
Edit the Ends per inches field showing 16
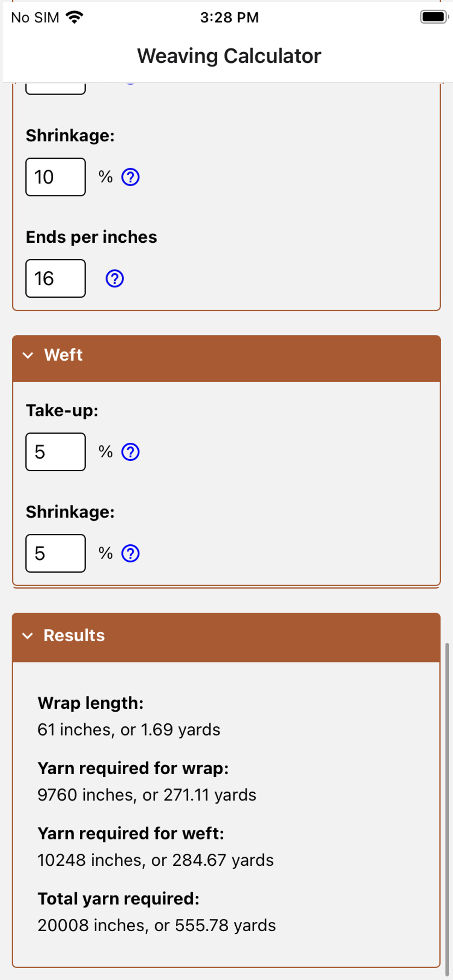click(x=55, y=279)
